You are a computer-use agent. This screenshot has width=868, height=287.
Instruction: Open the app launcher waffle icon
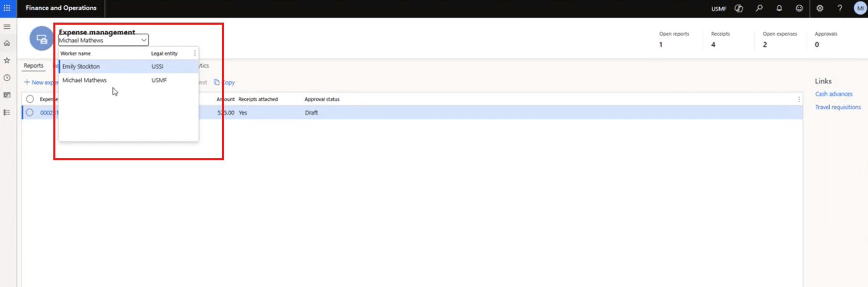point(7,8)
